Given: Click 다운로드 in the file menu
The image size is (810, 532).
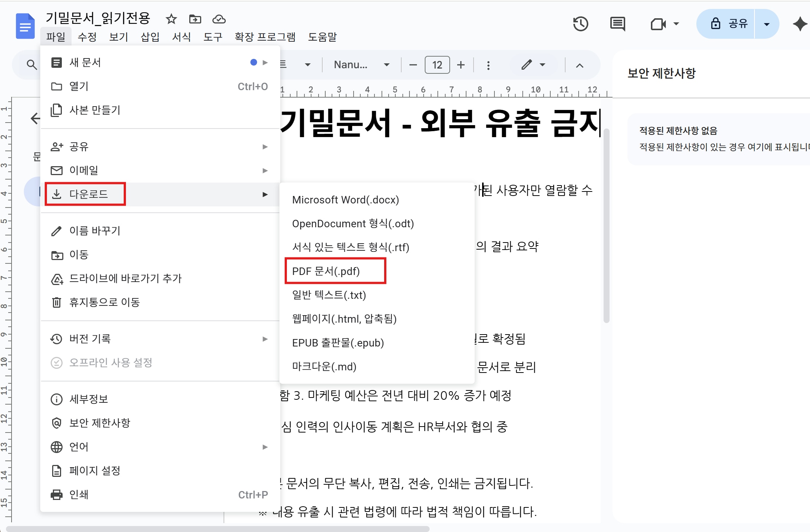Looking at the screenshot, I should [160, 194].
